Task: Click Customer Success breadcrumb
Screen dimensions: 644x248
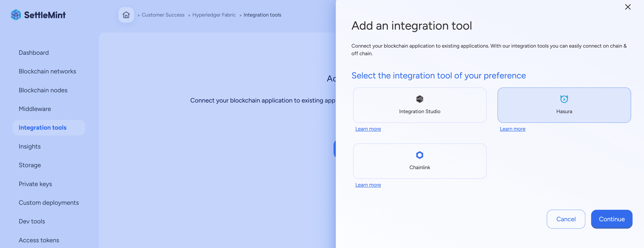Action: coord(163,15)
